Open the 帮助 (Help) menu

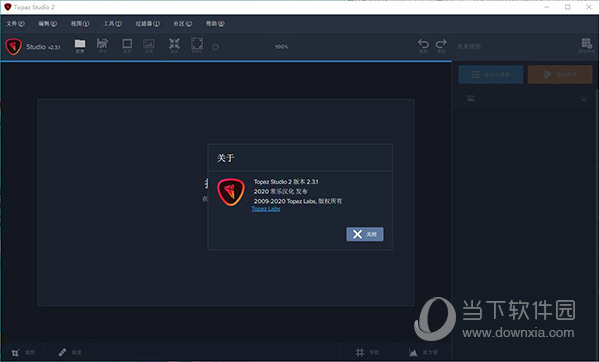[215, 24]
